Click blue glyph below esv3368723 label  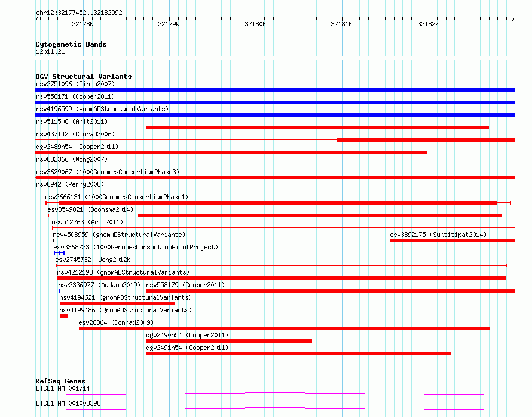coord(59,253)
